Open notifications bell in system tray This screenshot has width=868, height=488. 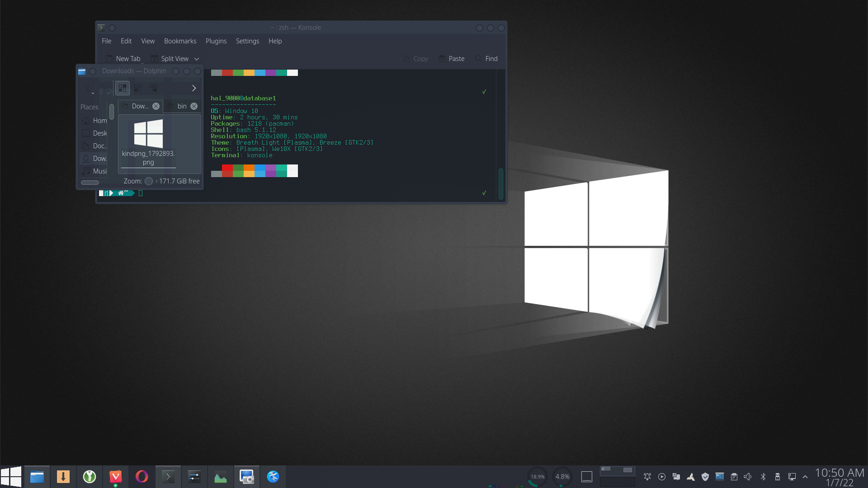pyautogui.click(x=647, y=477)
